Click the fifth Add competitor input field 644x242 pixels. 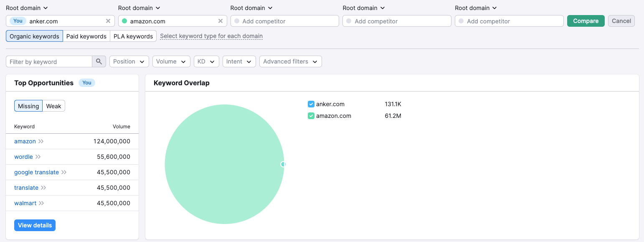[x=510, y=21]
